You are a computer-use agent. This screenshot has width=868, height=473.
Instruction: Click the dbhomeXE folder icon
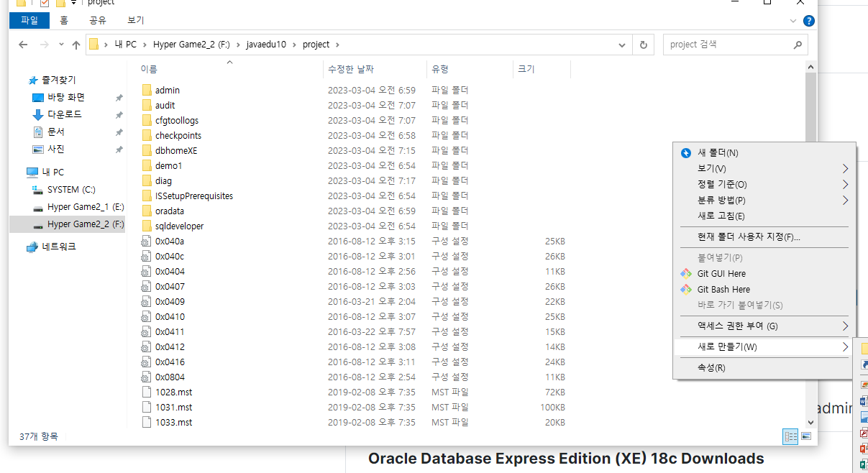[x=147, y=150]
